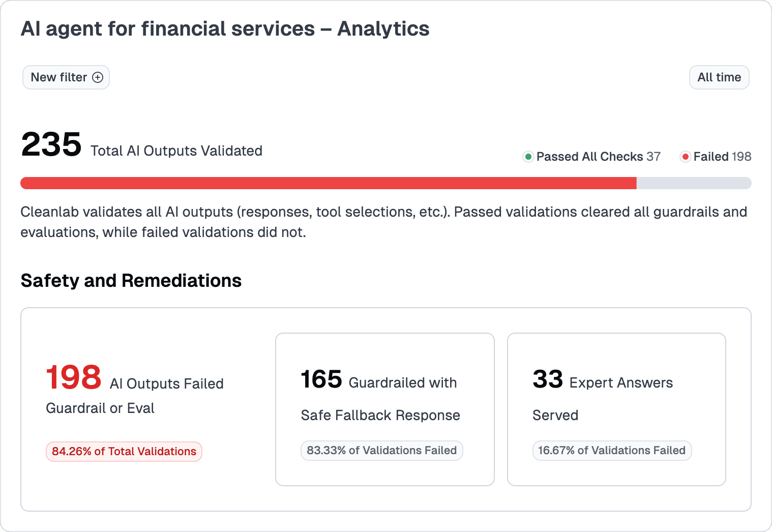Click the 83.33% of Validations Failed badge
Image resolution: width=772 pixels, height=532 pixels.
coord(381,451)
